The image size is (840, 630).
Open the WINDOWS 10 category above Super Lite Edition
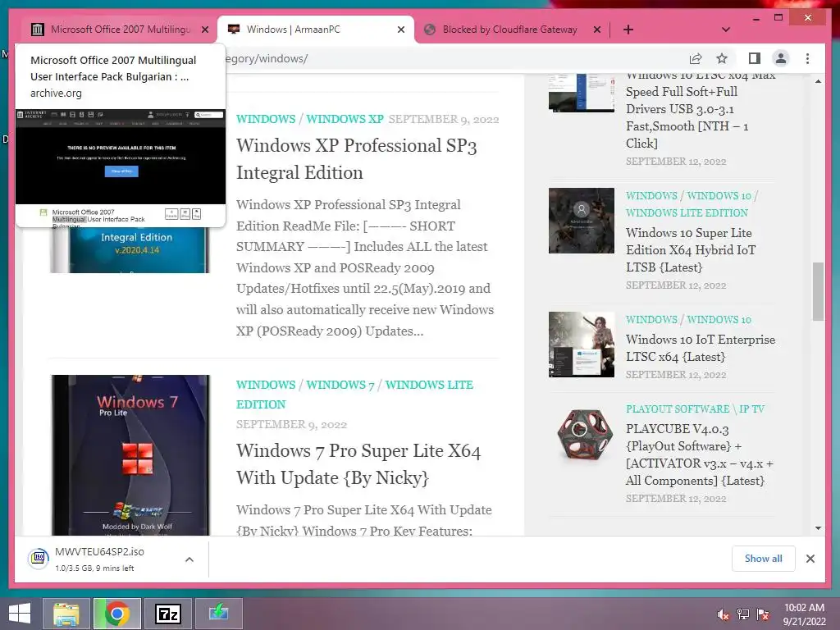click(x=719, y=195)
